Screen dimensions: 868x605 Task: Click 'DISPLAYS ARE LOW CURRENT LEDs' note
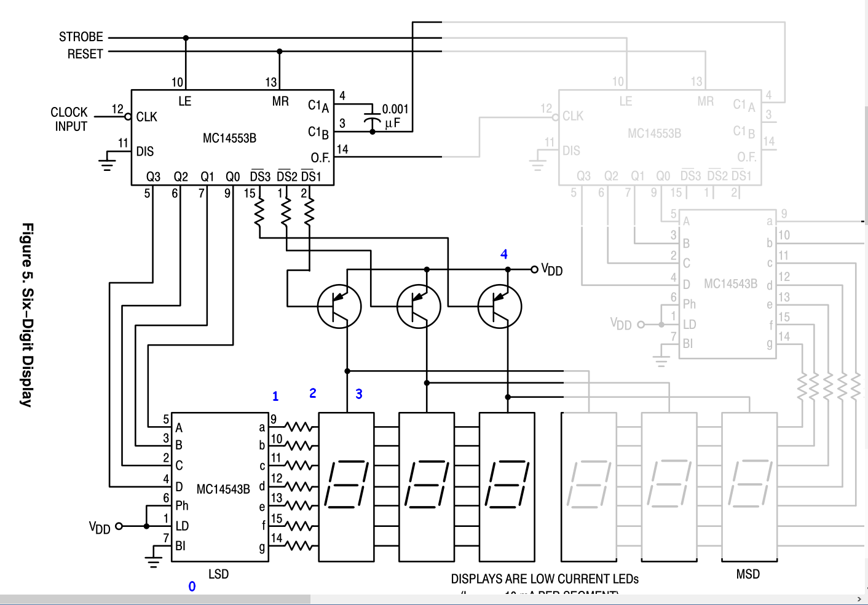point(545,579)
